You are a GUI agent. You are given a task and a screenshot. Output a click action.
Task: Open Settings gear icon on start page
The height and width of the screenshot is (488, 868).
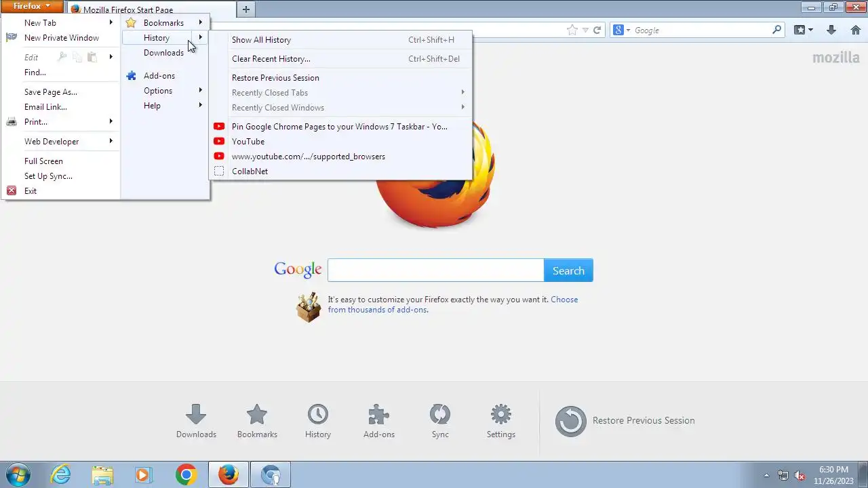[x=500, y=414]
